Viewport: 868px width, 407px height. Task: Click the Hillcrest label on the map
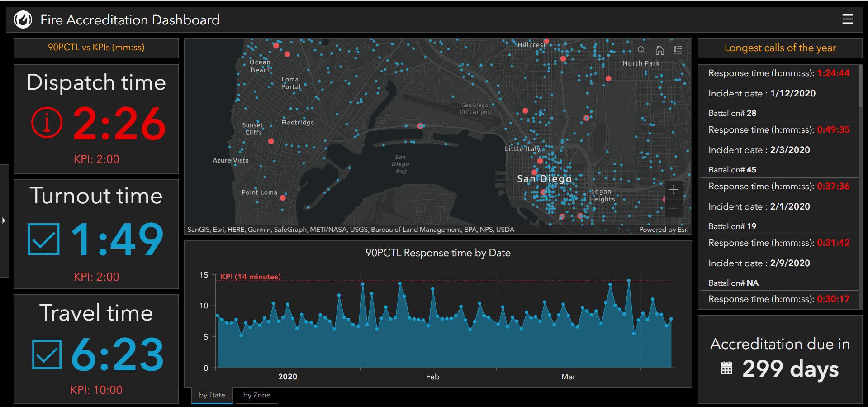[531, 45]
